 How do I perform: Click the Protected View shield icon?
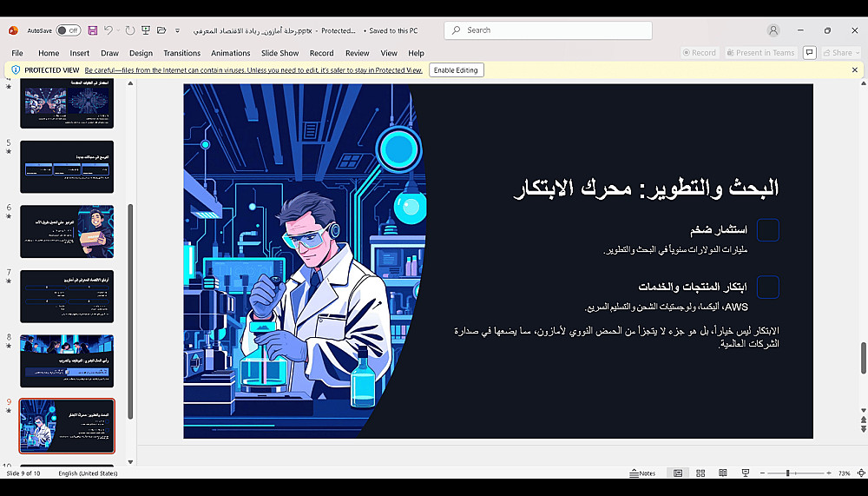[16, 70]
